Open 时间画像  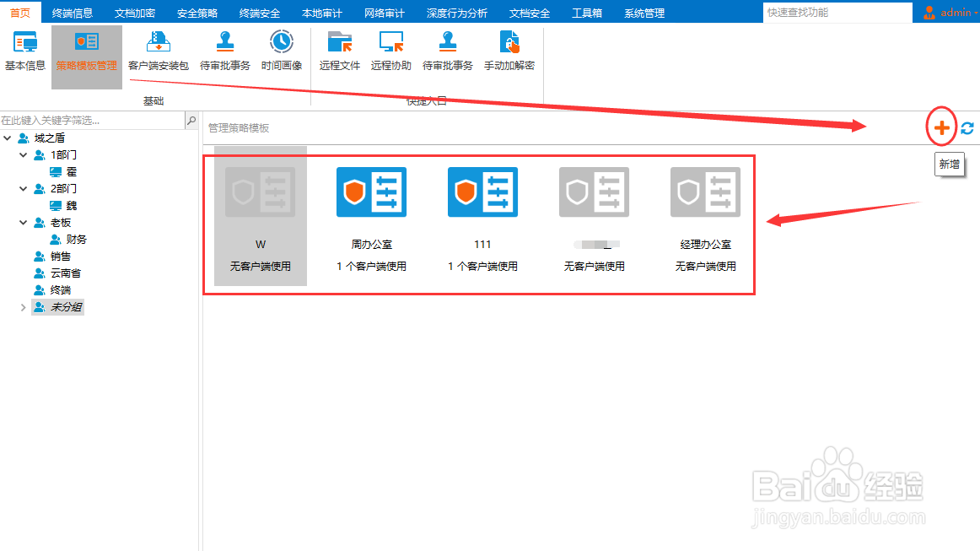click(x=281, y=55)
